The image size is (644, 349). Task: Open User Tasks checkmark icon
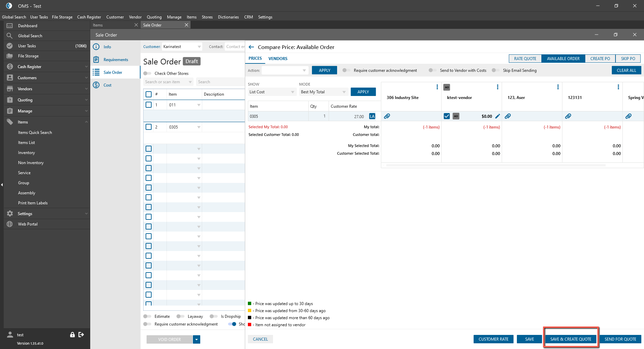point(10,46)
